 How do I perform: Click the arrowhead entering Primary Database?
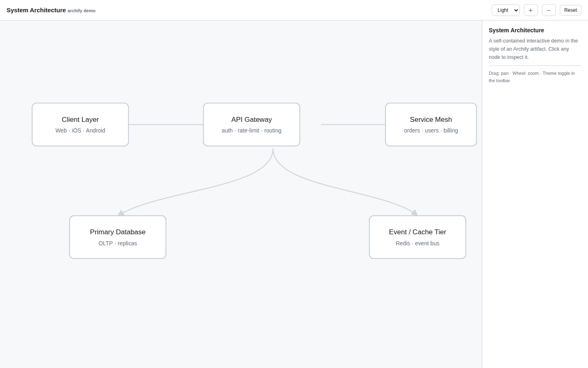pos(121,213)
